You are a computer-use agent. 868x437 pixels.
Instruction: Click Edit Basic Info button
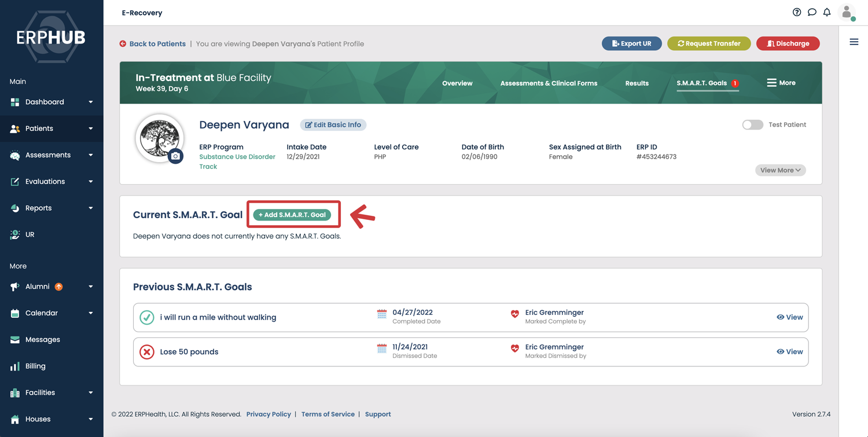pyautogui.click(x=333, y=124)
